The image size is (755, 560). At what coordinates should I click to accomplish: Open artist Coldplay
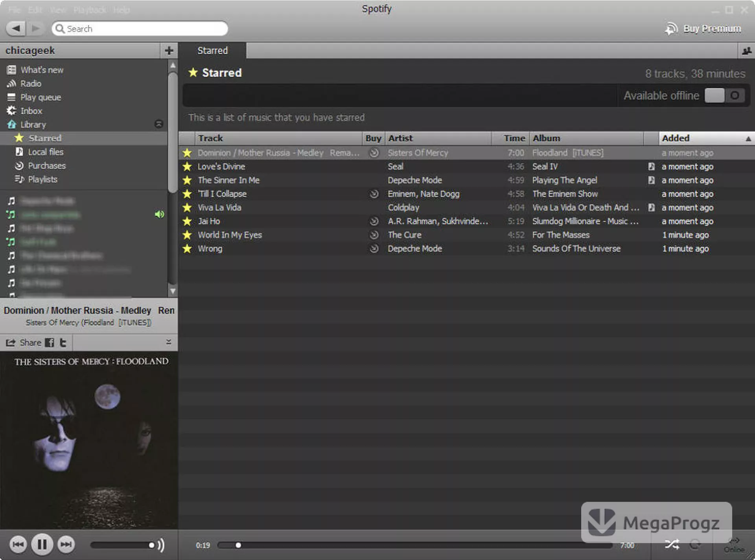(x=403, y=207)
